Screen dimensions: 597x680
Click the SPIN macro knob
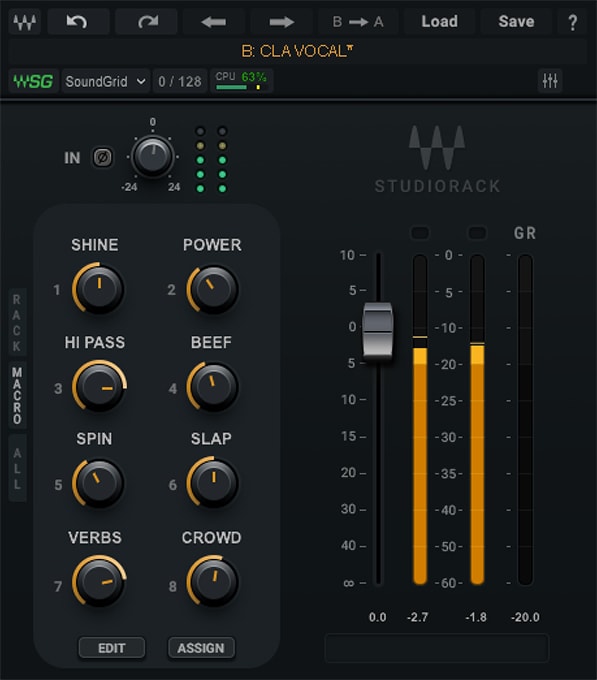[x=99, y=483]
